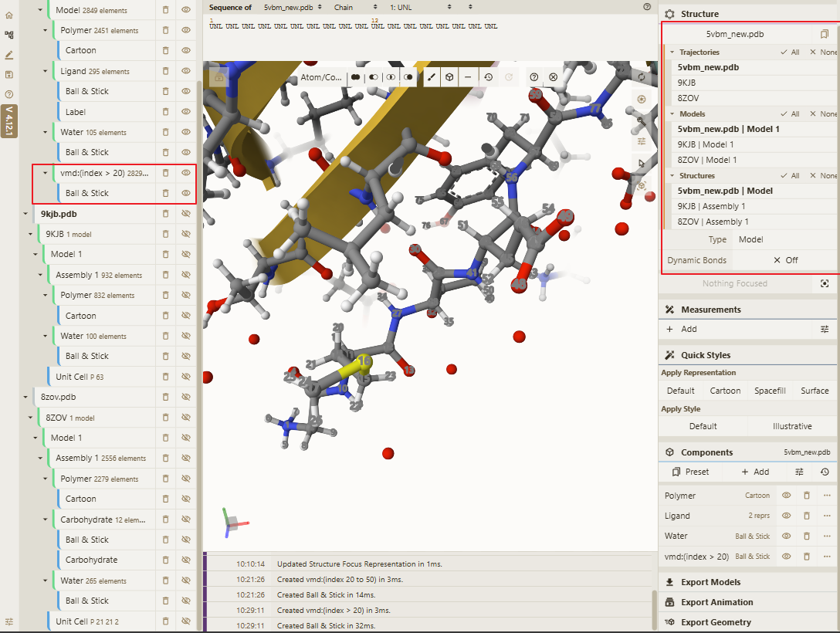Image resolution: width=840 pixels, height=633 pixels.
Task: Toggle Water visibility in Components panel
Action: pyautogui.click(x=787, y=536)
